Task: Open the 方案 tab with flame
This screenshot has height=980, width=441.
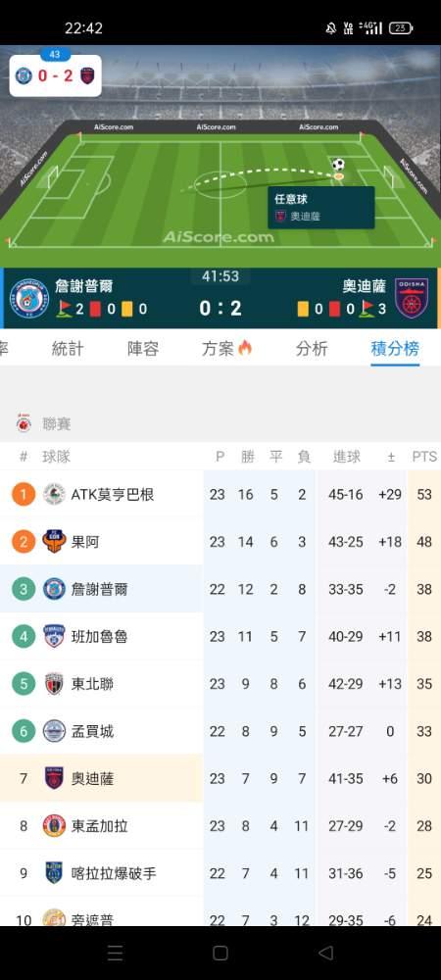Action: coord(226,349)
